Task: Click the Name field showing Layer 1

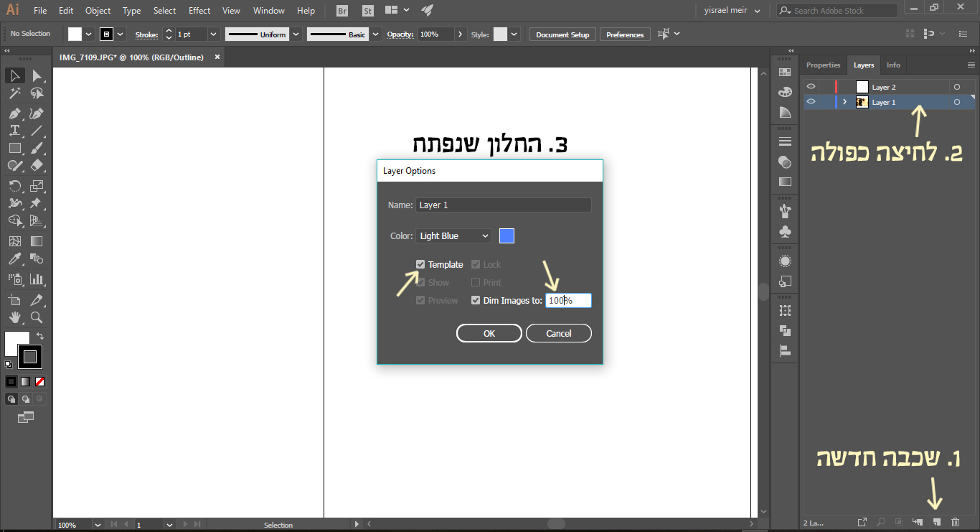Action: [504, 205]
